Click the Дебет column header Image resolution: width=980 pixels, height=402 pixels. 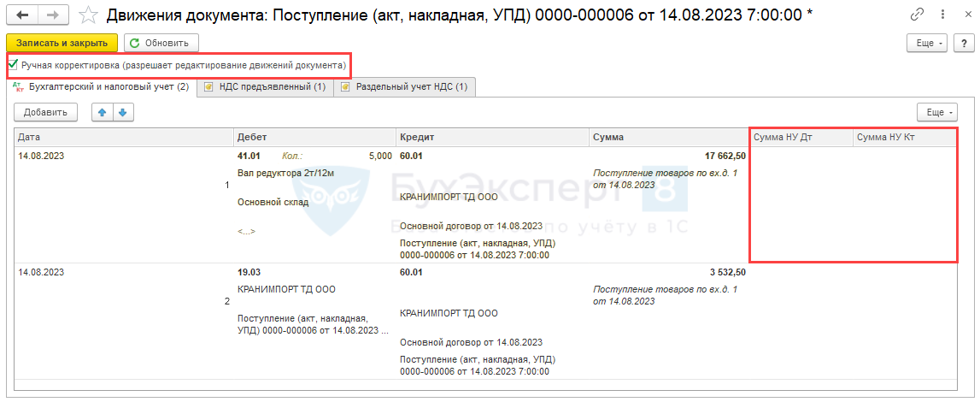[315, 137]
